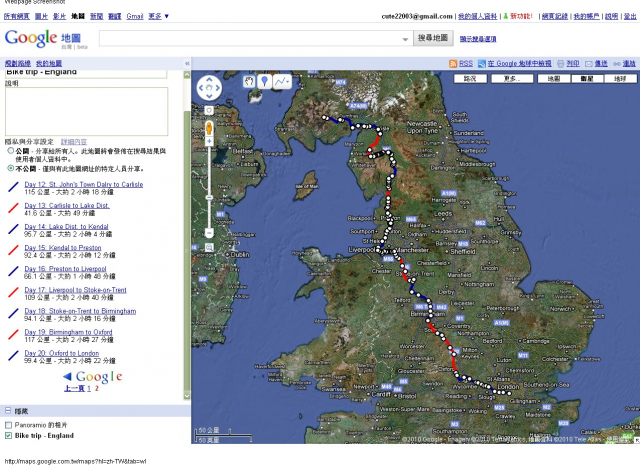Click blue line icon for Day 14
Image resolution: width=640 pixels, height=465 pixels.
point(13,229)
